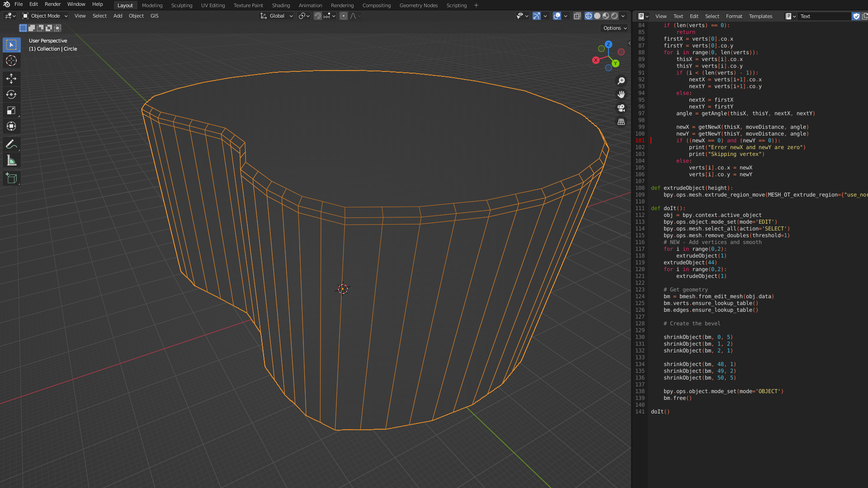The width and height of the screenshot is (868, 488).
Task: Select the Transform tool
Action: coord(11,126)
